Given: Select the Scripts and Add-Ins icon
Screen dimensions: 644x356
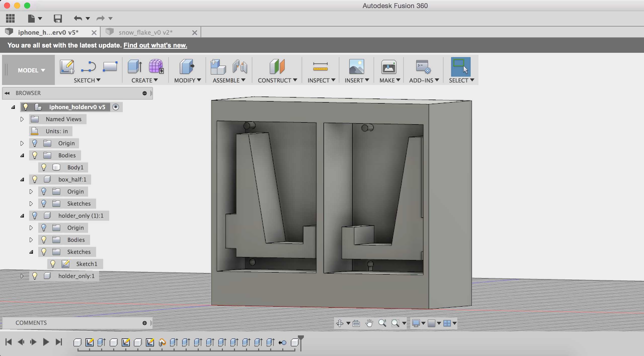Looking at the screenshot, I should [423, 67].
